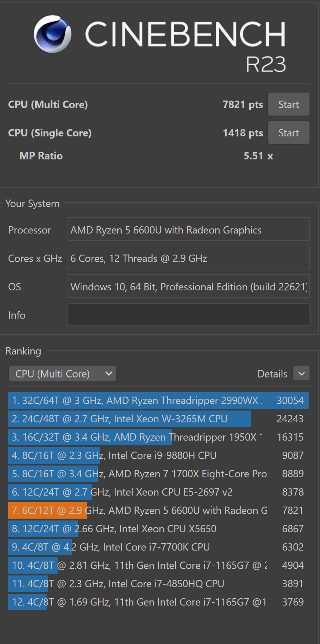This screenshot has height=644, width=320.
Task: Select the Ryzen 7 1700X ranking row
Action: click(x=158, y=474)
